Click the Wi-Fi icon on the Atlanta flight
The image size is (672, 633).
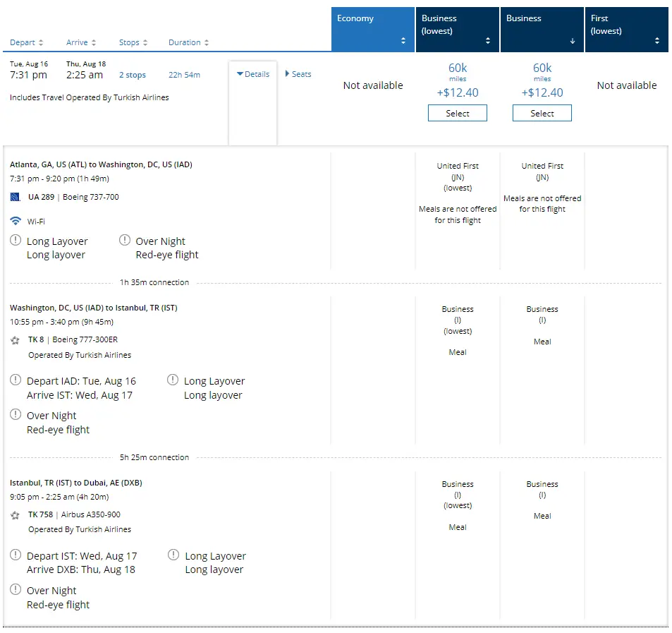point(16,221)
